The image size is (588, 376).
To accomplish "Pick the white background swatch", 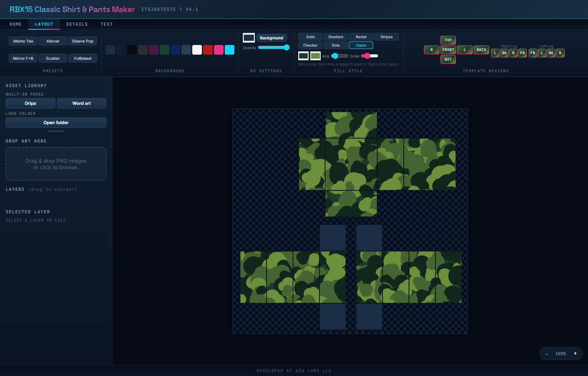I will click(x=197, y=50).
